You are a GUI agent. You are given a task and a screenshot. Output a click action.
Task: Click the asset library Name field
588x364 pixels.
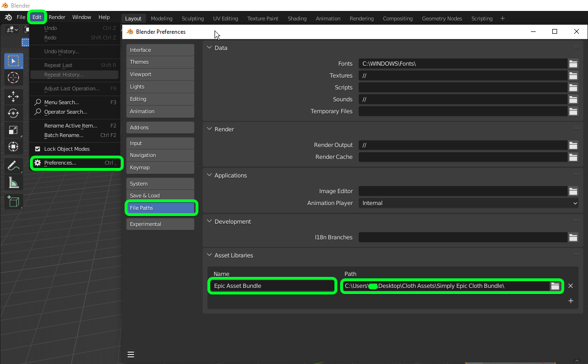tap(273, 286)
